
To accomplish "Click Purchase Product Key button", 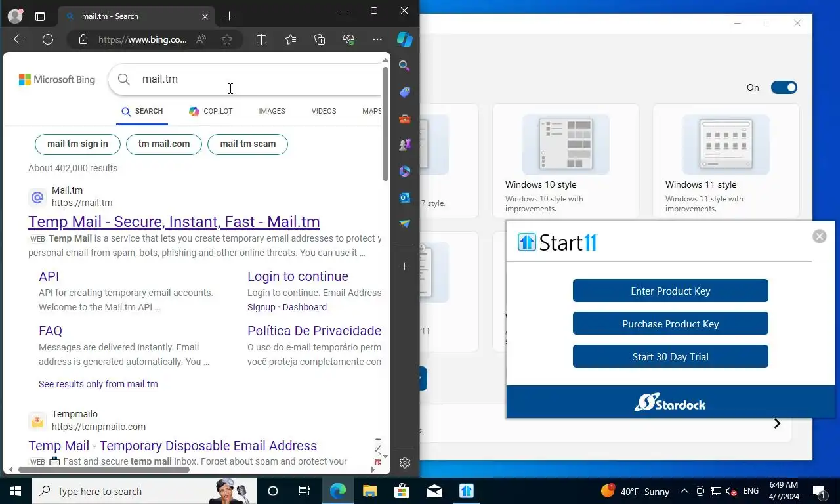I will (671, 324).
